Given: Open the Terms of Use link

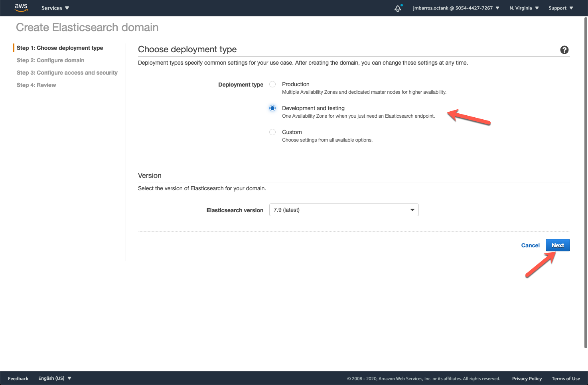Looking at the screenshot, I should point(566,379).
